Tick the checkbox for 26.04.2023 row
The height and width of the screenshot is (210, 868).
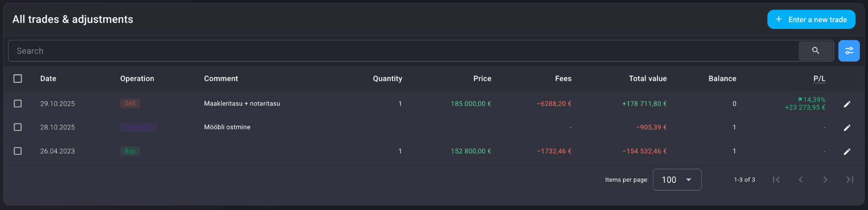point(18,151)
